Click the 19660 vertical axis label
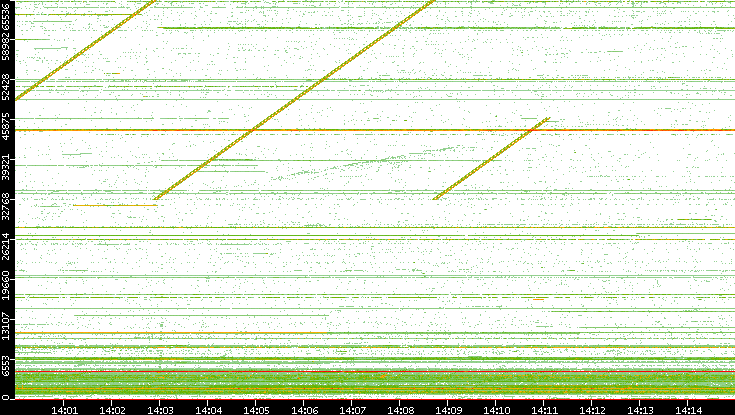 6,286
